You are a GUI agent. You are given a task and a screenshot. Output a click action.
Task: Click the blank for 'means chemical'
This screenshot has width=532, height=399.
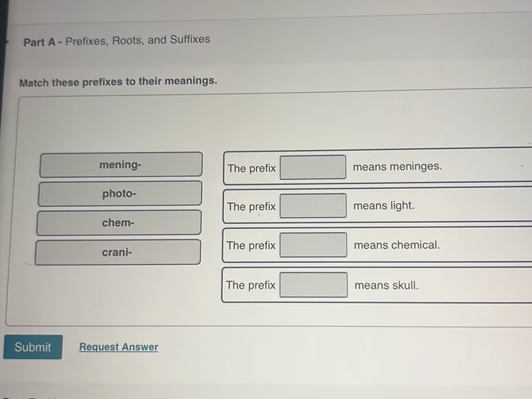(313, 245)
